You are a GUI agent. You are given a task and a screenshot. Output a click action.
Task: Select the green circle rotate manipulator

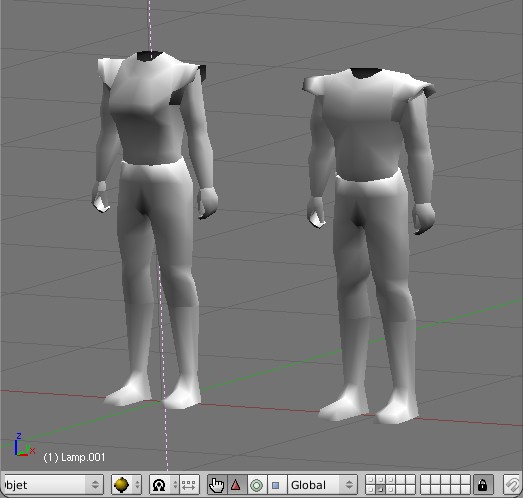256,485
